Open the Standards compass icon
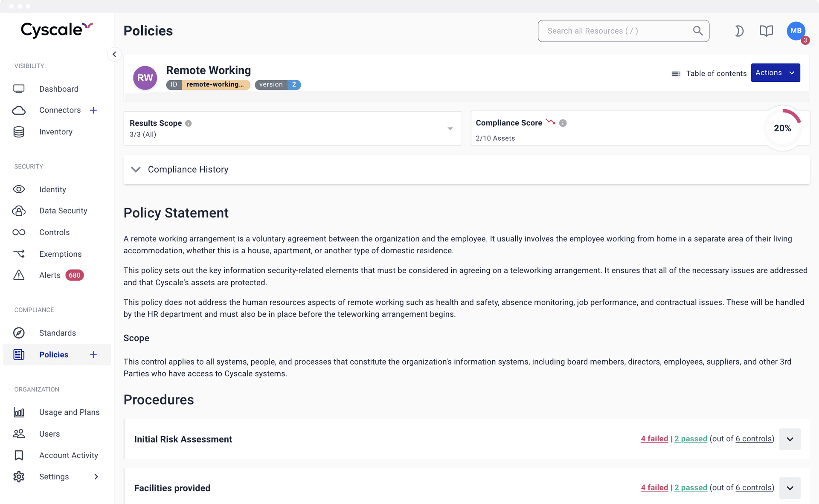This screenshot has height=504, width=819. [x=19, y=333]
